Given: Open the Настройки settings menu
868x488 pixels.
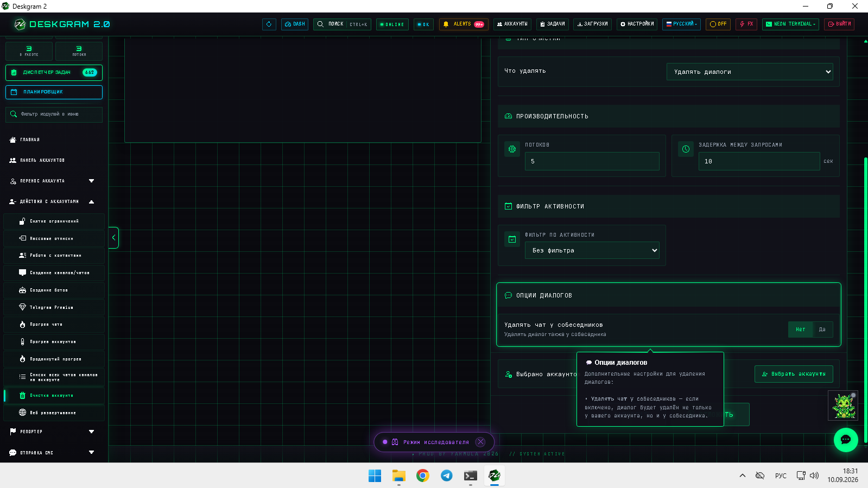Looking at the screenshot, I should (637, 24).
